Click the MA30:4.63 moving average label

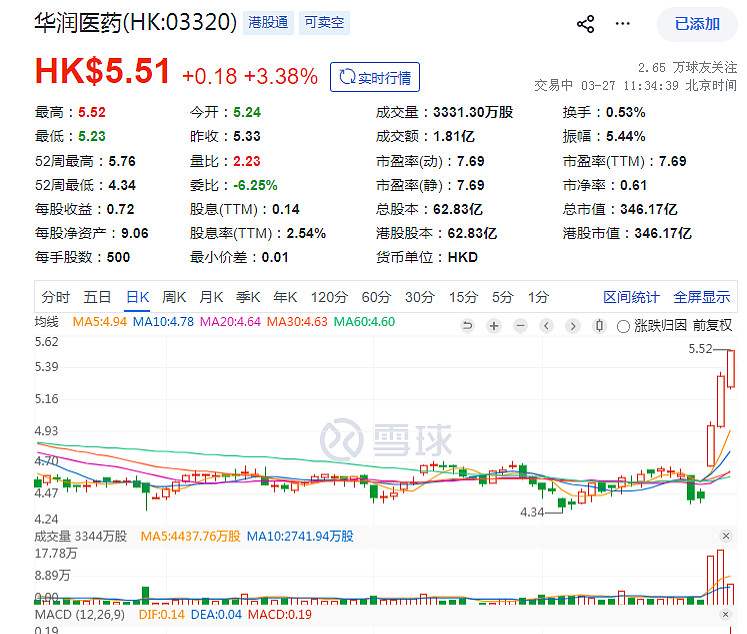point(297,322)
